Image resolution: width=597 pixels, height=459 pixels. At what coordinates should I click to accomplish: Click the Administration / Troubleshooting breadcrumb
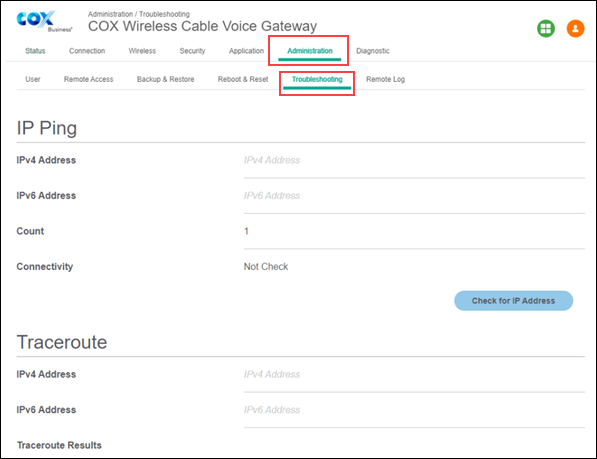[x=139, y=14]
